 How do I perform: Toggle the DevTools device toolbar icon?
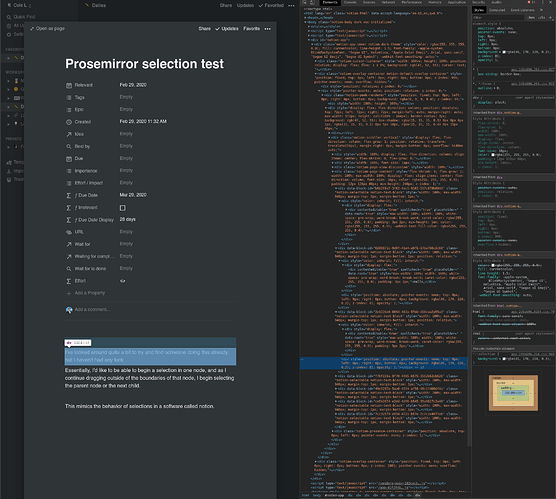[312, 2]
